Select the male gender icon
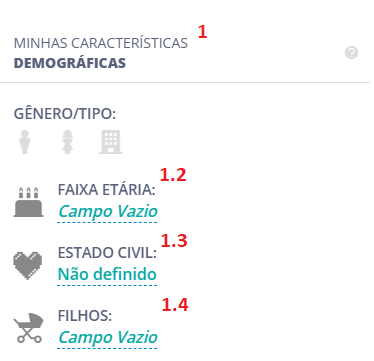The width and height of the screenshot is (374, 361). click(x=25, y=142)
